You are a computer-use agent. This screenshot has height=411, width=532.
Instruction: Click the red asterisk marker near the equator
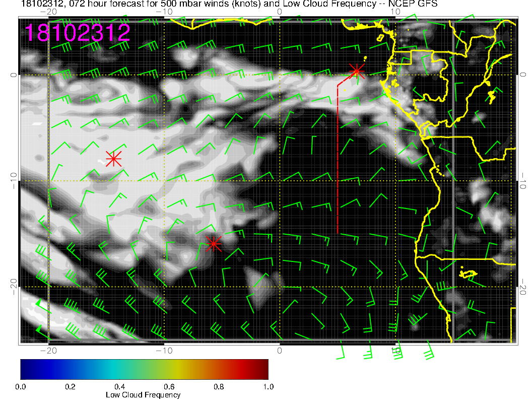click(x=357, y=71)
